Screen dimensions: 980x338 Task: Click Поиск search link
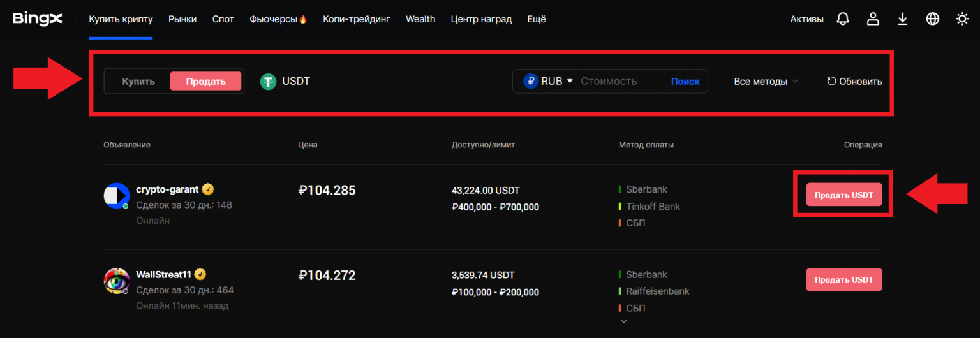pyautogui.click(x=685, y=82)
